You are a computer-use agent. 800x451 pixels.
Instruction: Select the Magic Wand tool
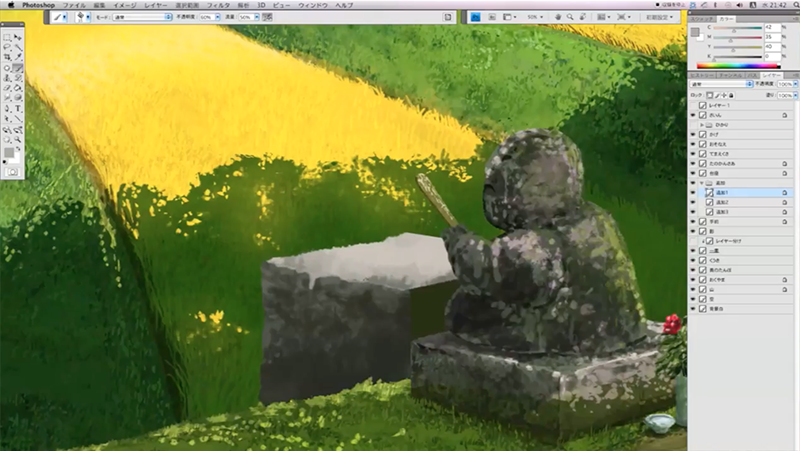click(x=18, y=47)
